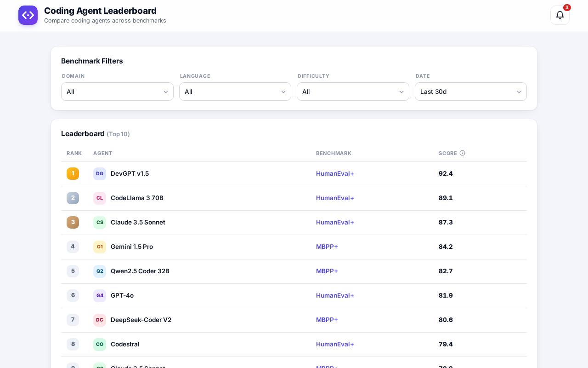Click the Q2 avatar for Qwen2.5 Coder
The width and height of the screenshot is (588, 368).
coord(100,271)
